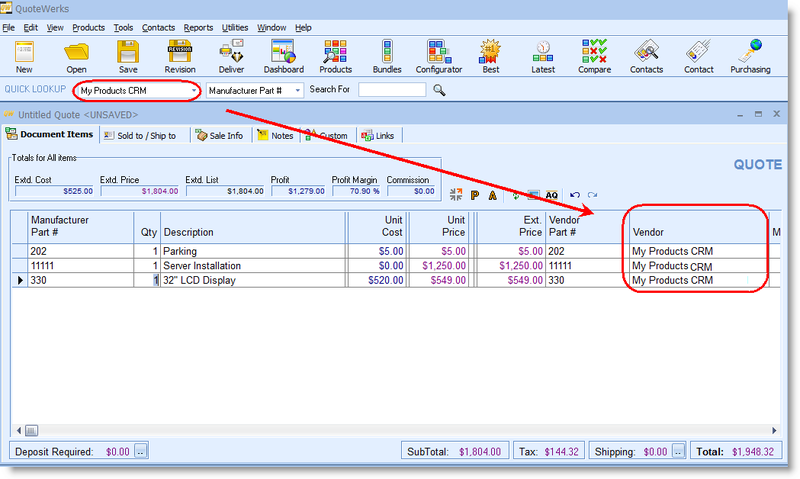Open the Tools menu
800x479 pixels.
tap(123, 28)
